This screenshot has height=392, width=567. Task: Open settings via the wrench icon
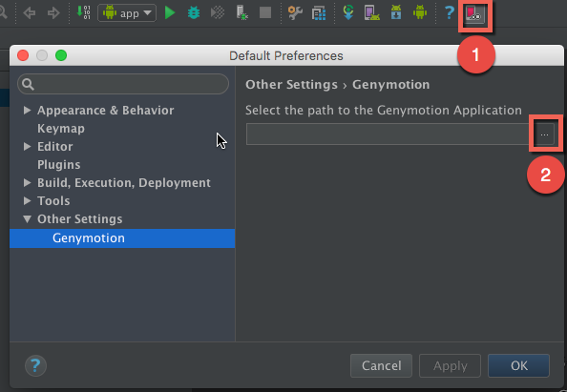pyautogui.click(x=295, y=13)
